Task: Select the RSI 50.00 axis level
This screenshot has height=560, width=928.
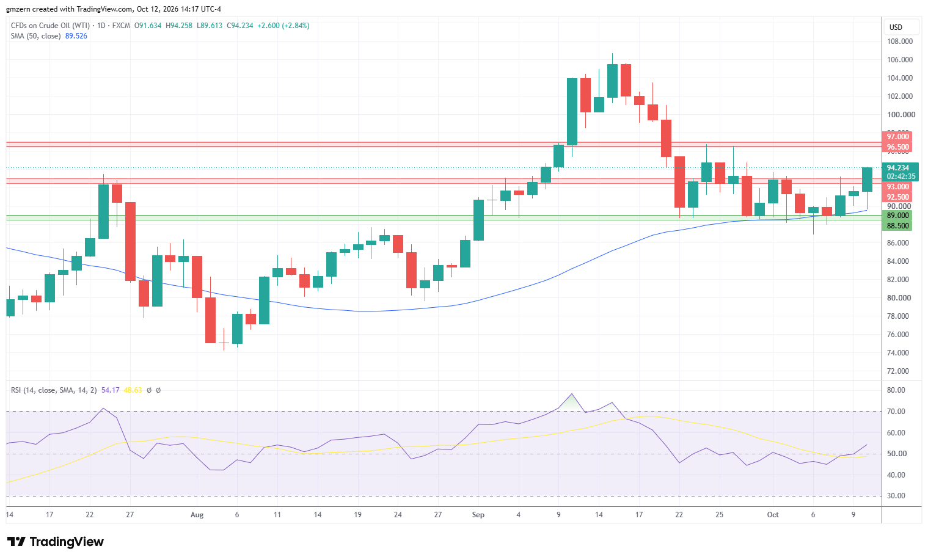Action: [896, 454]
